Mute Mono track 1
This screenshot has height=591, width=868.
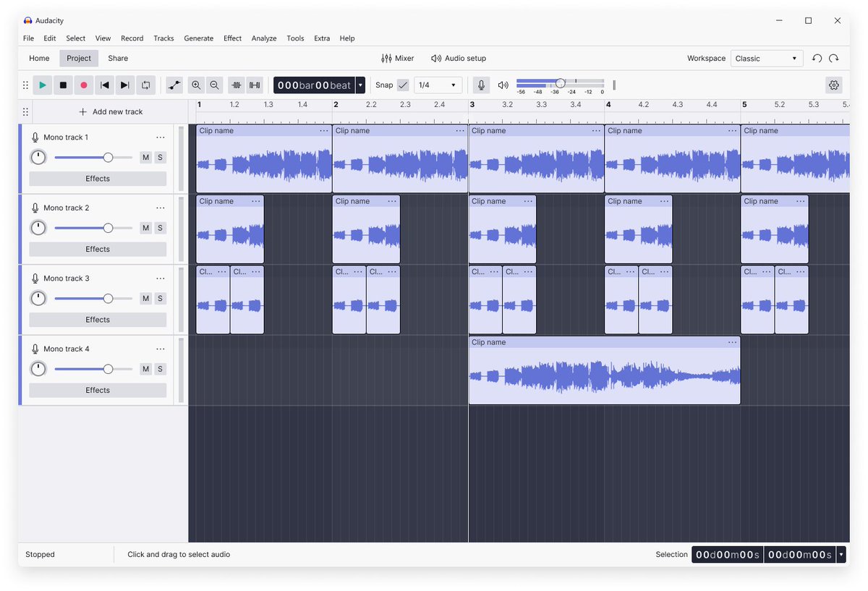[x=145, y=158]
